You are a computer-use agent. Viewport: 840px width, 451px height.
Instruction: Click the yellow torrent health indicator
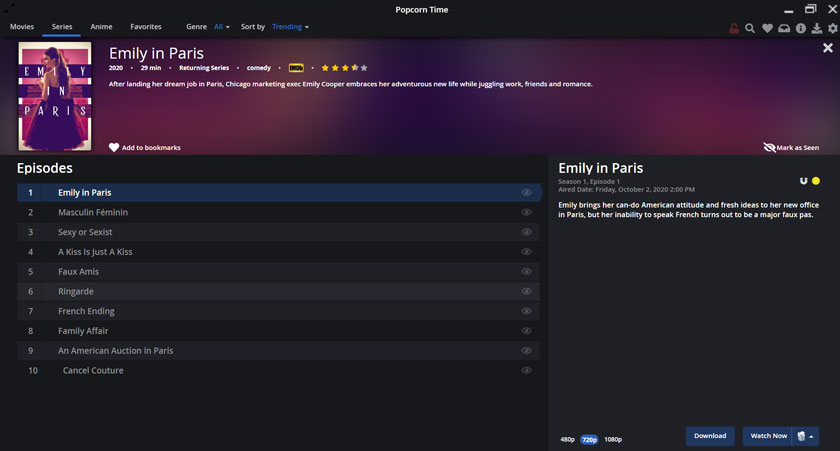tap(815, 181)
